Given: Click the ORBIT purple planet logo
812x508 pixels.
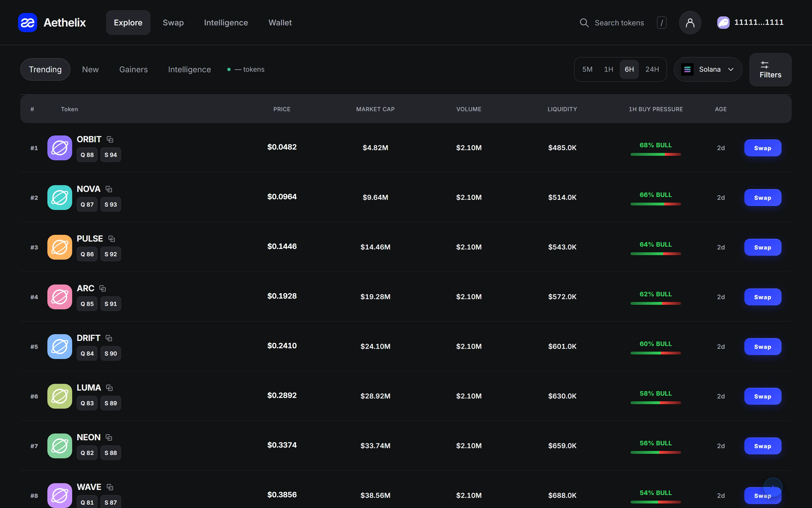Looking at the screenshot, I should (60, 148).
